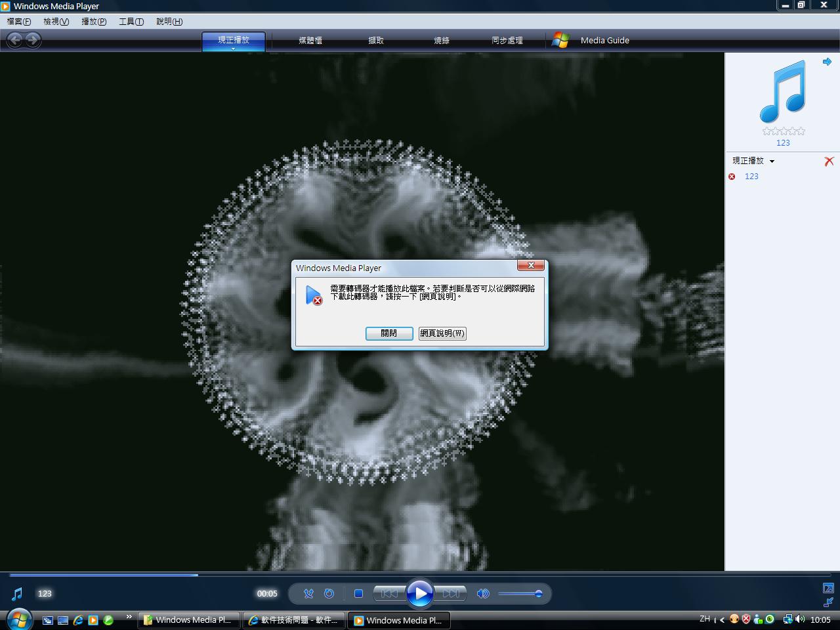Expand the 現正播放 tab dropdown arrow
840x630 pixels.
(x=233, y=49)
